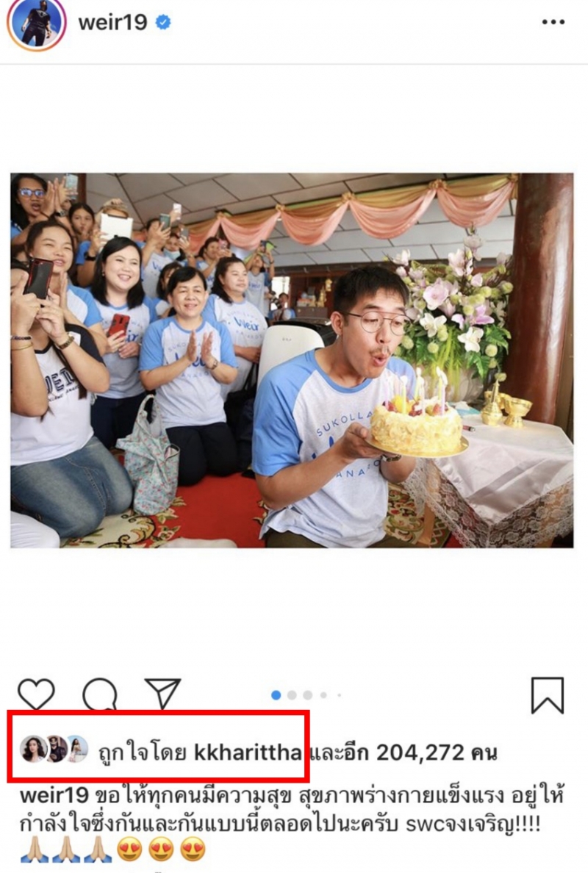Viewport: 588px width, 873px height.
Task: Click second liker avatar thumbnail
Action: [57, 749]
